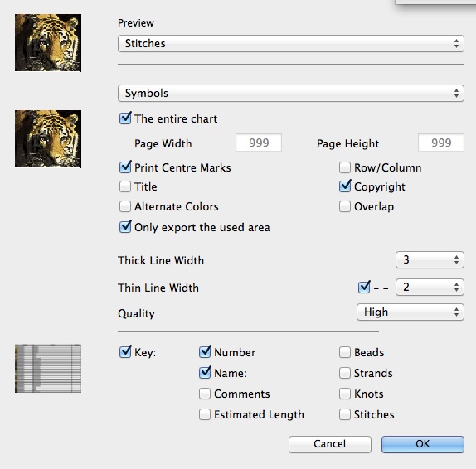Enable the Row/Column checkbox
Image resolution: width=476 pixels, height=469 pixels.
[x=345, y=167]
